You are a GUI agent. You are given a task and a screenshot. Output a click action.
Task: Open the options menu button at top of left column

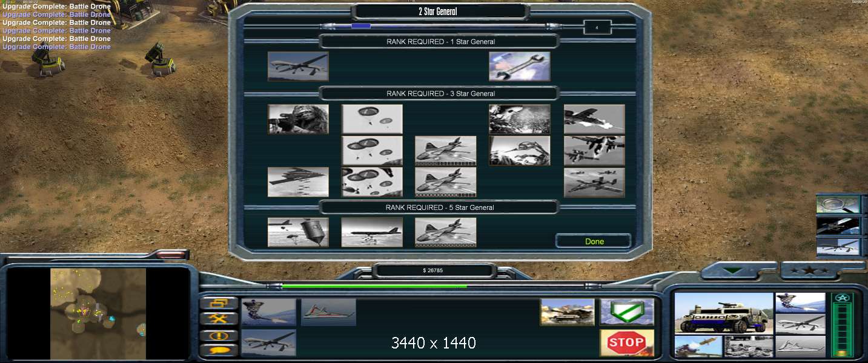(219, 303)
